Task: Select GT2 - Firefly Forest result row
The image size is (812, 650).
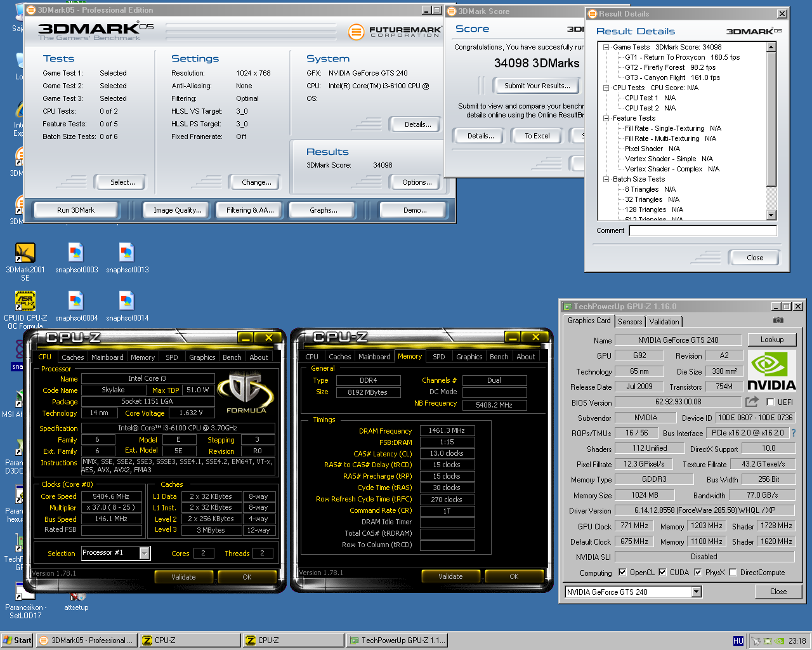Action: (x=670, y=67)
